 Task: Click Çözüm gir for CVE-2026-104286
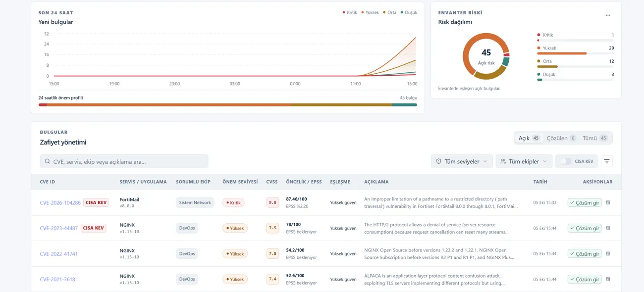coord(585,202)
